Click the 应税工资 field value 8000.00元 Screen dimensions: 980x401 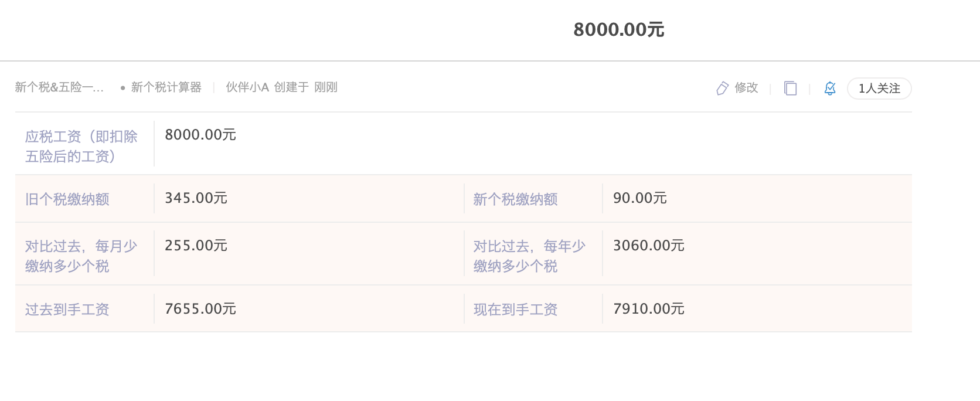coord(200,135)
